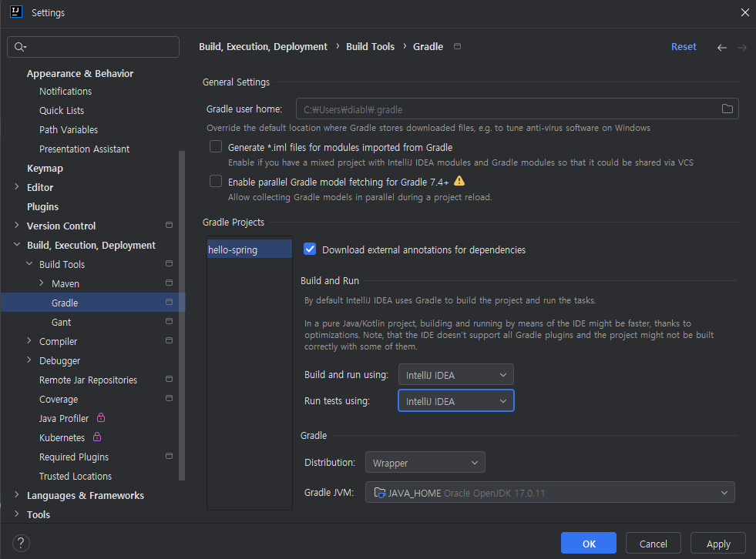Uncheck Download external annotations for dependencies
The height and width of the screenshot is (559, 756).
(310, 249)
